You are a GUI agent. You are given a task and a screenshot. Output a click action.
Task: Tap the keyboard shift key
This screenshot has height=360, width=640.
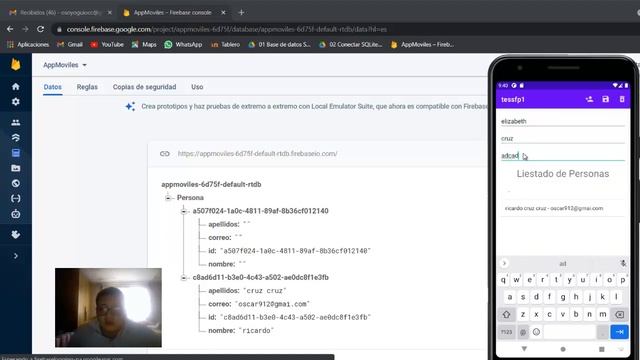[507, 315]
